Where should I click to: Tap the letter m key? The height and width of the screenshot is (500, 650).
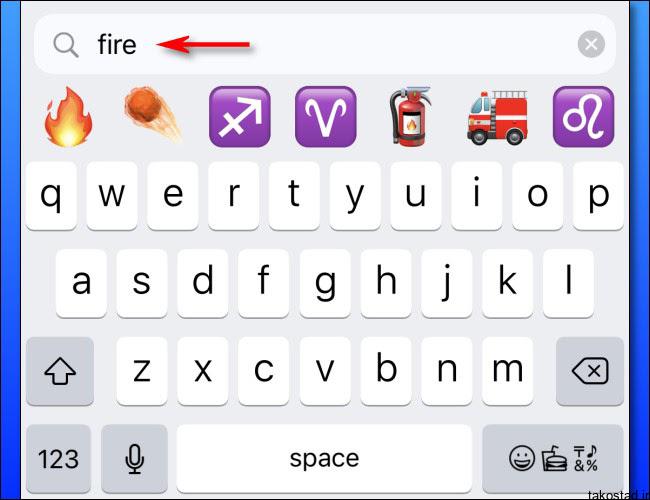[x=507, y=371]
